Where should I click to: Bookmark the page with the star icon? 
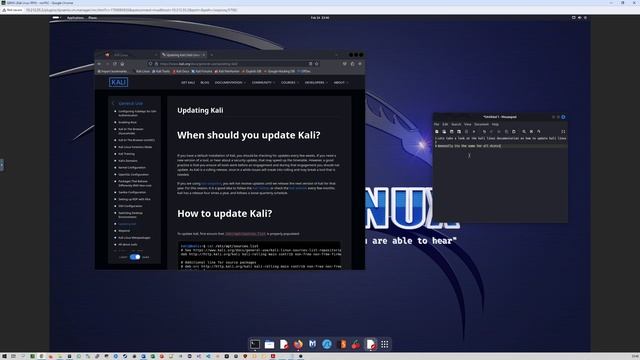pyautogui.click(x=316, y=64)
